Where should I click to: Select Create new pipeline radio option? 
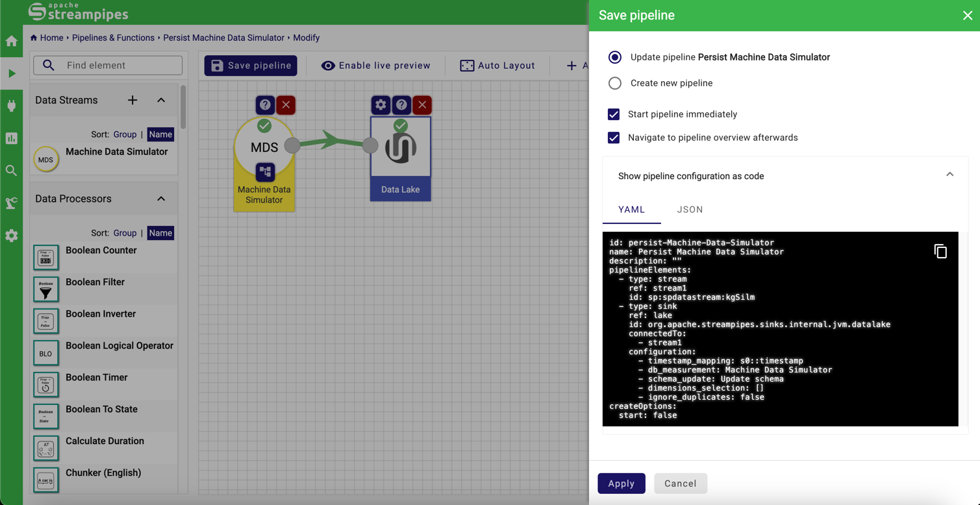coord(614,83)
